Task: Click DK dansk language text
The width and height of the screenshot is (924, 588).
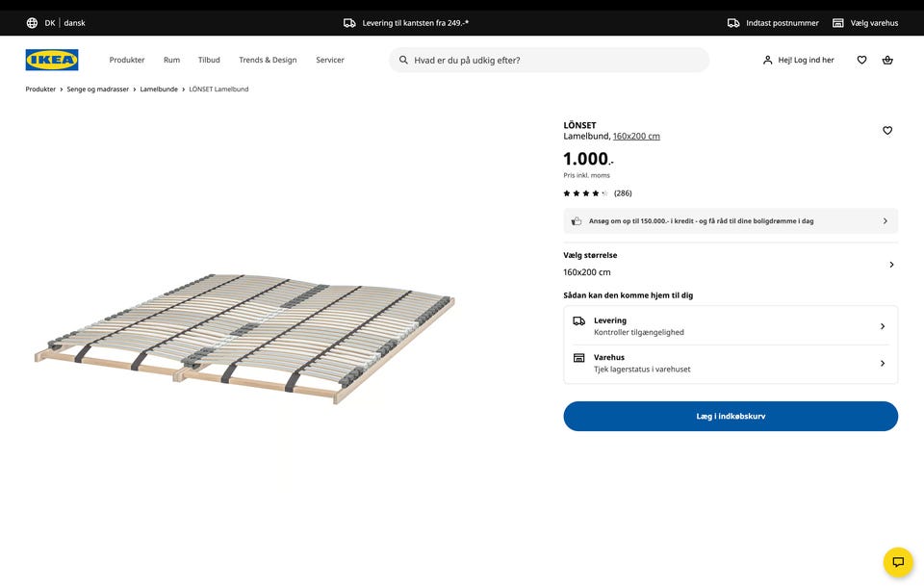Action: click(x=64, y=23)
